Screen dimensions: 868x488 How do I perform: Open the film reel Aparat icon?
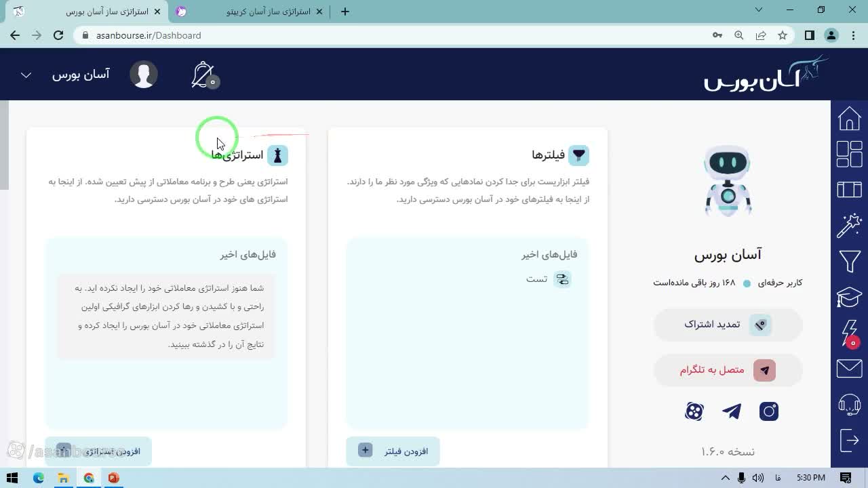click(x=694, y=411)
